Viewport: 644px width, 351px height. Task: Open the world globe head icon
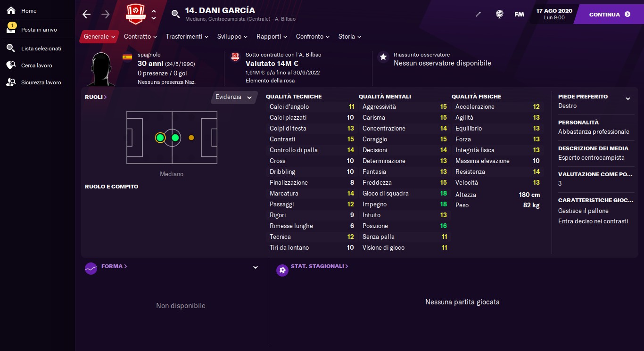[500, 14]
